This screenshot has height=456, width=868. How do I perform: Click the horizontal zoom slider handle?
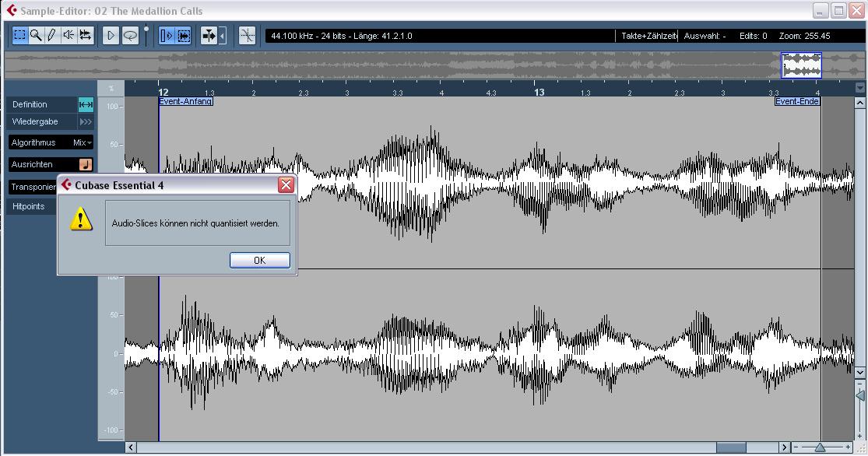(x=820, y=447)
